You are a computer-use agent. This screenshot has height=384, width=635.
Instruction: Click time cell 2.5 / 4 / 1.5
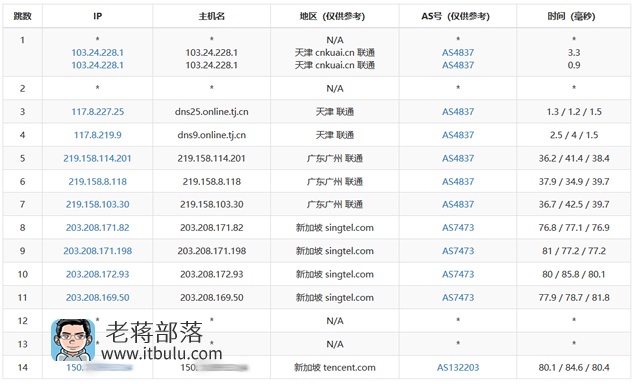pos(574,135)
